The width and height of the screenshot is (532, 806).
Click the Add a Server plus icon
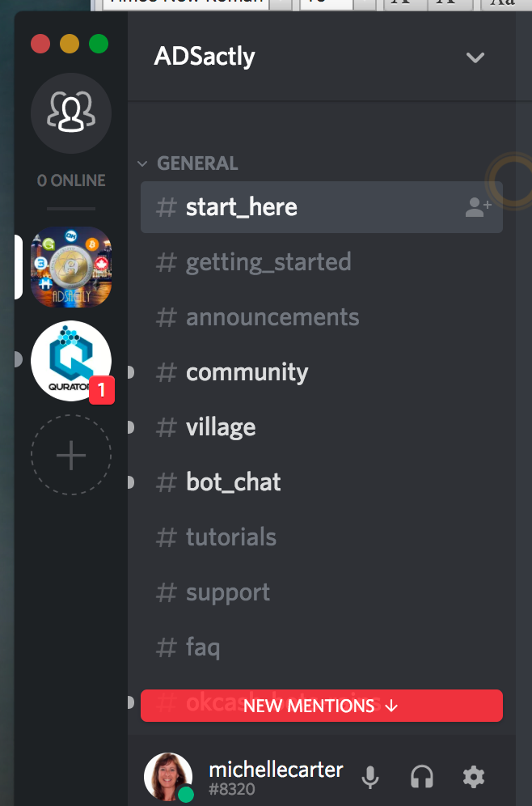[71, 455]
